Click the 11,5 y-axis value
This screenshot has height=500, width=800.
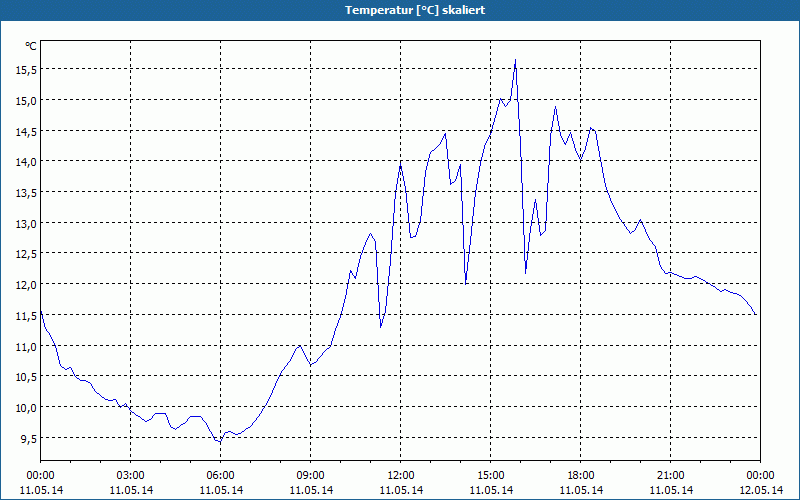point(26,316)
